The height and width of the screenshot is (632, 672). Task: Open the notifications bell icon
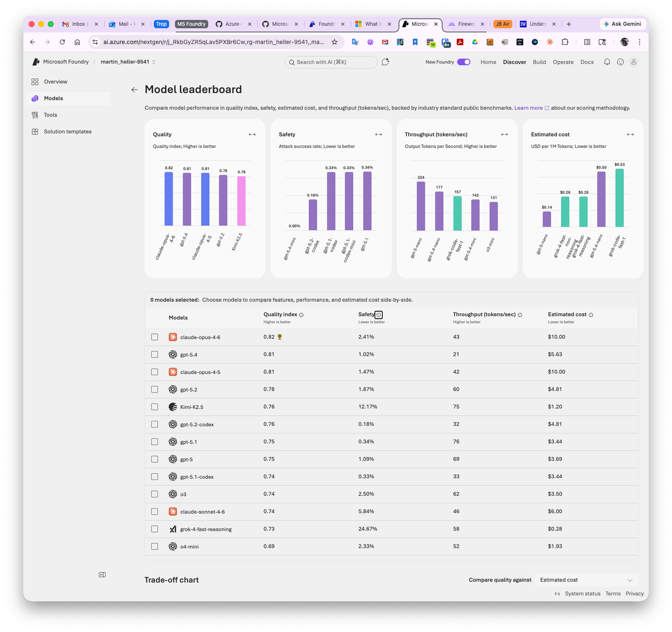click(607, 62)
